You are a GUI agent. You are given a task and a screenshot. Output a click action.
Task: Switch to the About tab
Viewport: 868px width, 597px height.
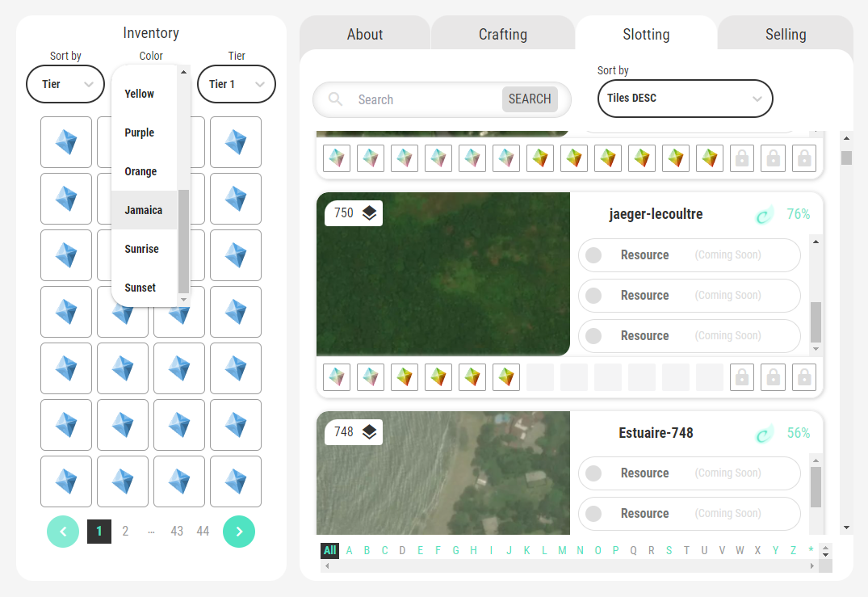365,34
